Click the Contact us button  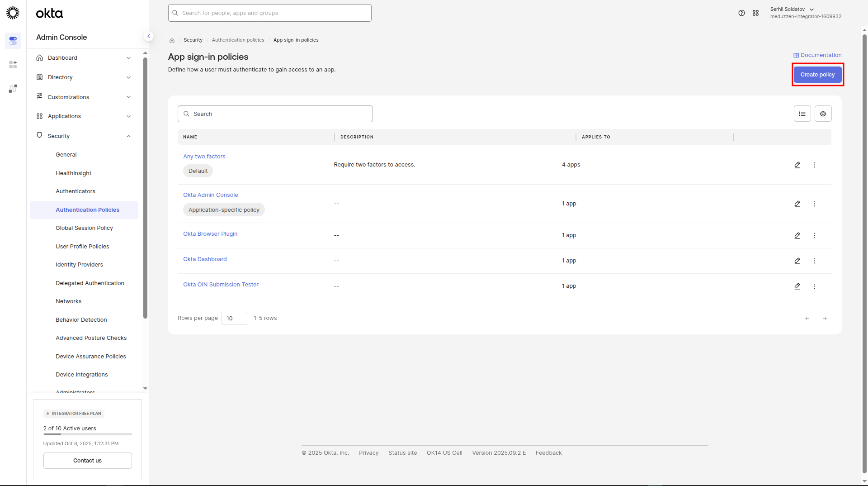(88, 461)
